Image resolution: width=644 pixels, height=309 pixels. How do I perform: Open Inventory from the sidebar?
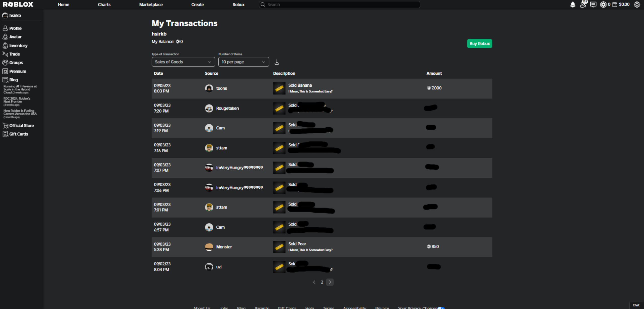pyautogui.click(x=15, y=45)
